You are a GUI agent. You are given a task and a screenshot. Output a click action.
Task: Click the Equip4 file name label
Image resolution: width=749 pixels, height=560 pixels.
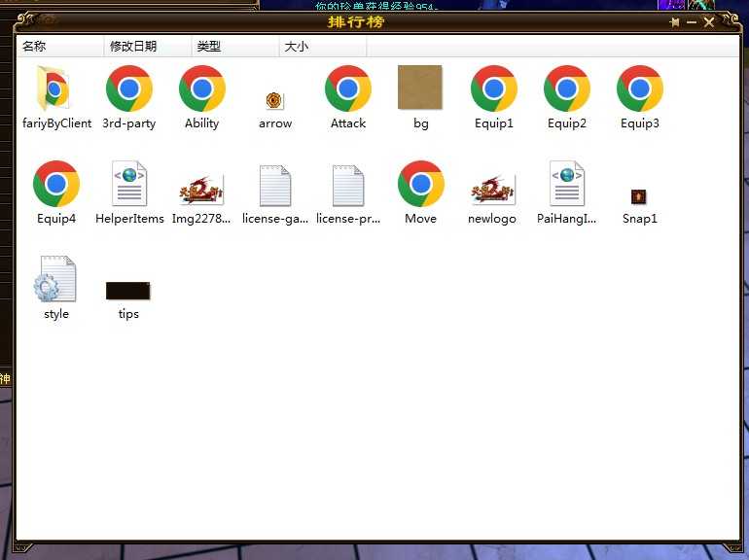pos(56,219)
